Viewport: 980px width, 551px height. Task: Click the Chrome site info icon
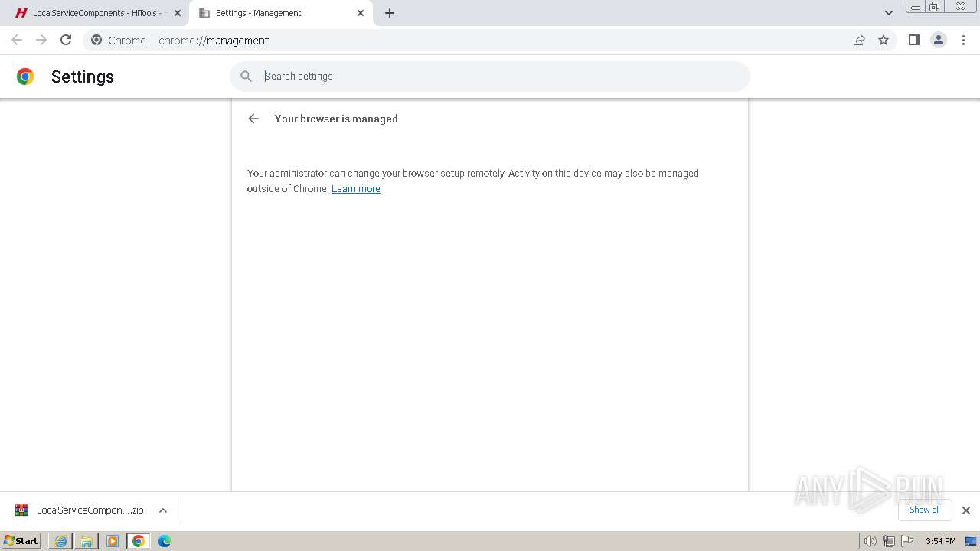tap(96, 40)
